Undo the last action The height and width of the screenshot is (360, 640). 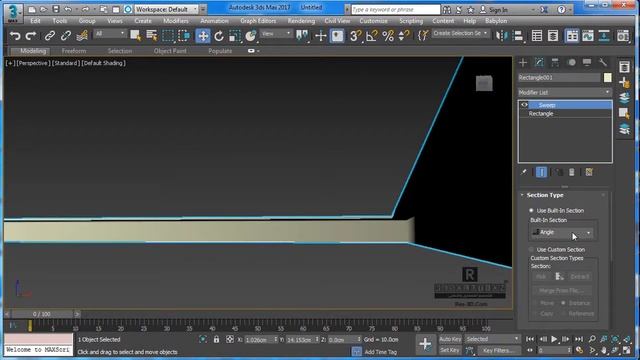click(15, 36)
